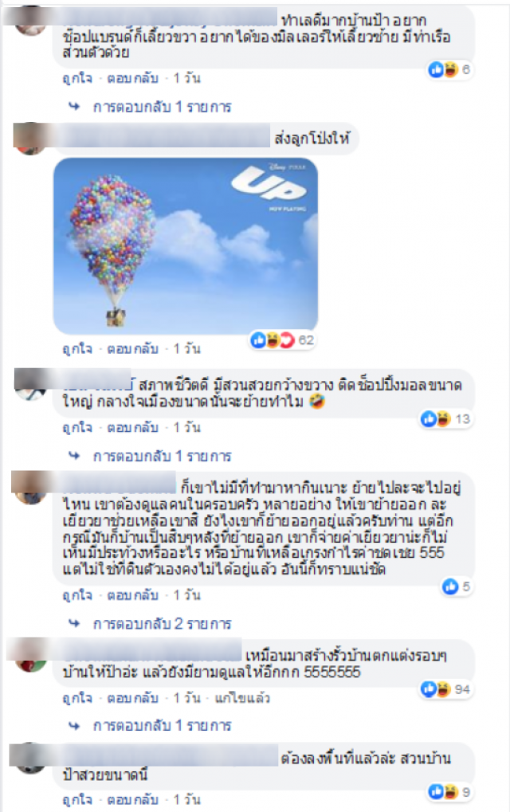The image size is (510, 812).
Task: Open edit history link 'แก้ไขแล้ว'
Action: (x=242, y=698)
